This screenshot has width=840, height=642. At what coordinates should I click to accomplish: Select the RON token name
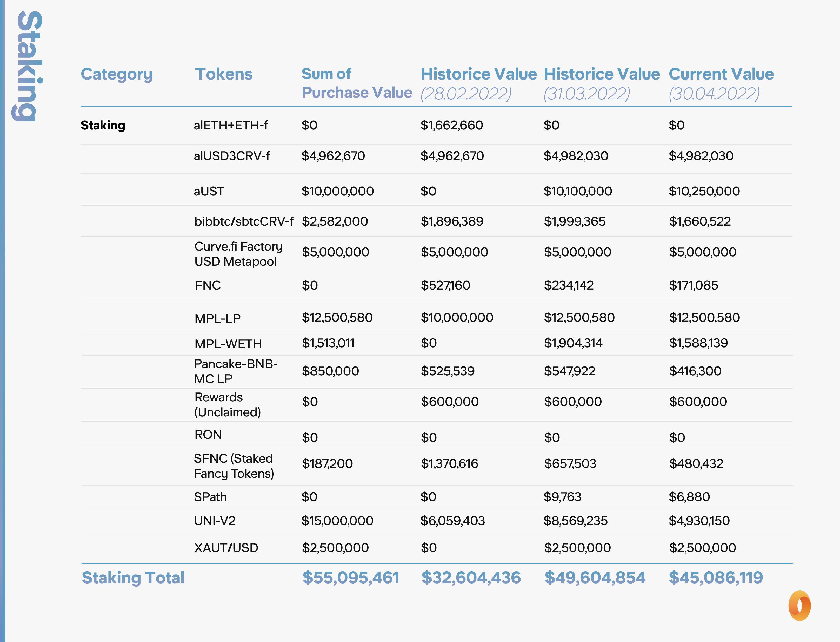click(208, 435)
